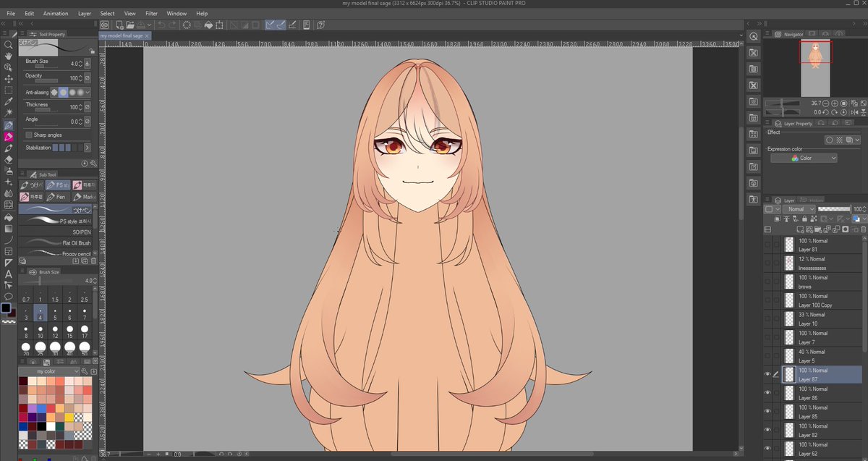The image size is (868, 461).
Task: Select the Pen sub tool
Action: [58, 197]
